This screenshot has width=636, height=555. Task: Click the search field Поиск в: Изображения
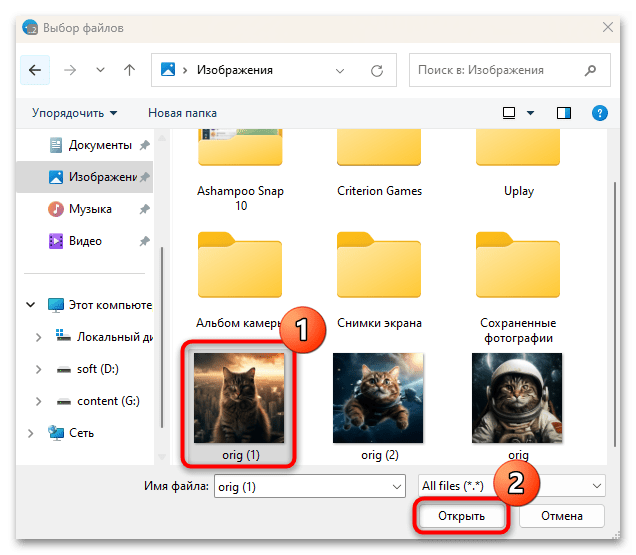509,70
